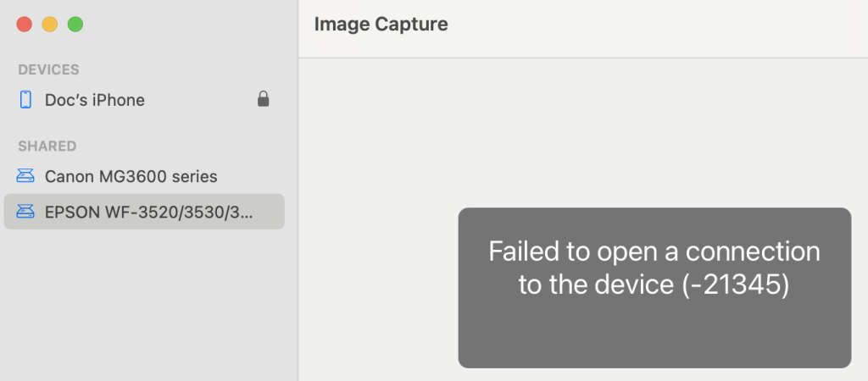Select Doc's iPhone in the device list
The image size is (868, 381).
[95, 100]
